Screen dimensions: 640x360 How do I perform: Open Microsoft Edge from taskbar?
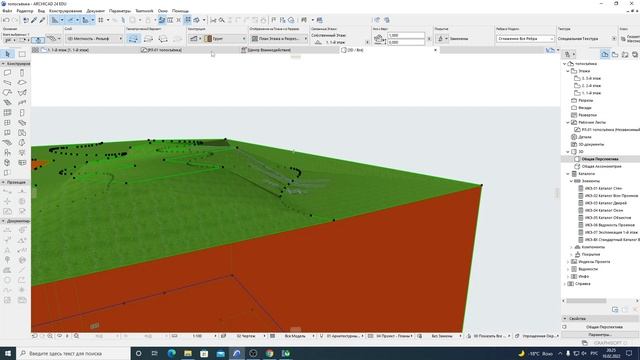point(171,353)
